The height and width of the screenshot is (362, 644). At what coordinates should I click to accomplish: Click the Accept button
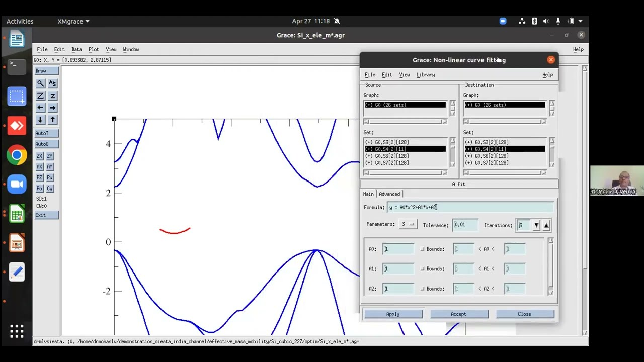(458, 314)
